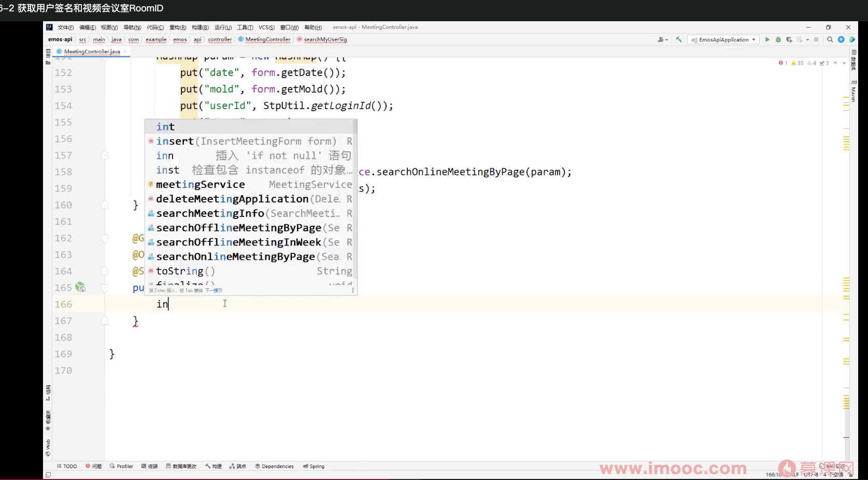Open the EmosApiApplication run configuration dropdown
The height and width of the screenshot is (480, 868).
coord(723,39)
